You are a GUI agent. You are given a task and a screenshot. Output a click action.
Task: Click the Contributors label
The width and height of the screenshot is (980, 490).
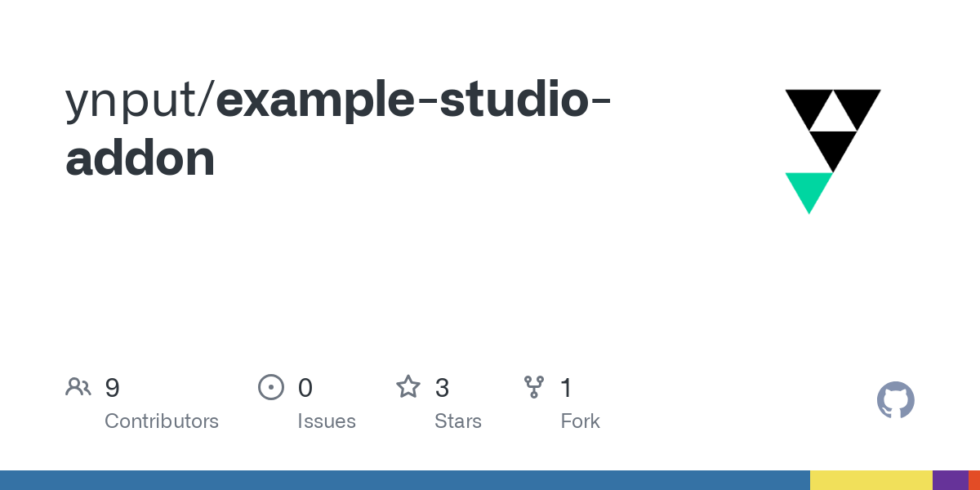coord(162,421)
